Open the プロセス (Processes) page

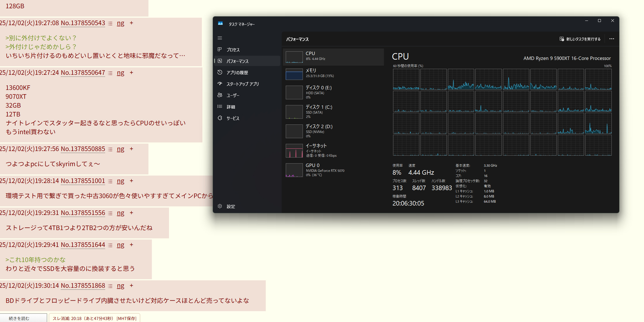tap(233, 50)
